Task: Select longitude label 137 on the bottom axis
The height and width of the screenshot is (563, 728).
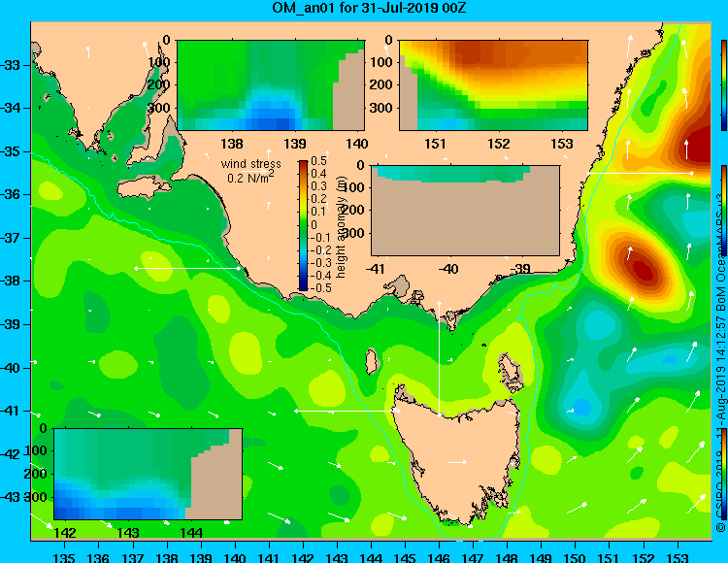Action: pyautogui.click(x=133, y=557)
